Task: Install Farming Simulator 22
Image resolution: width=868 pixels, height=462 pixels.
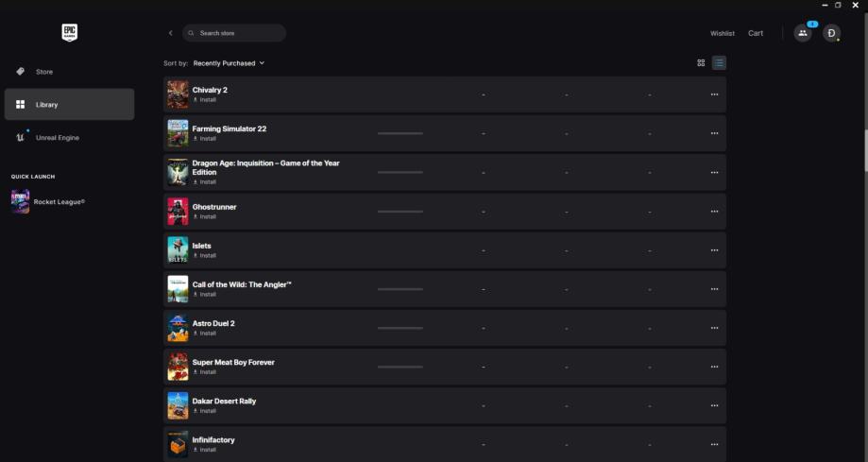Action: tap(205, 139)
